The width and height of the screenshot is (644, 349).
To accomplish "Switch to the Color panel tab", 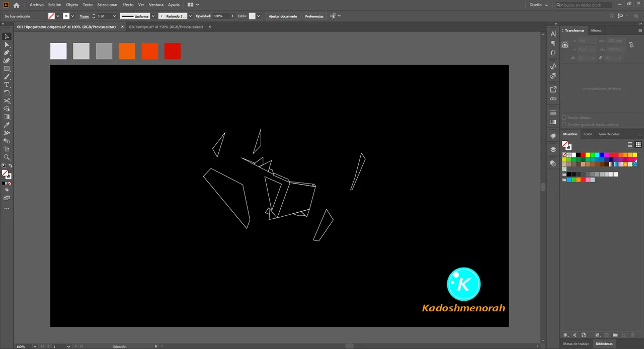I will [x=588, y=134].
